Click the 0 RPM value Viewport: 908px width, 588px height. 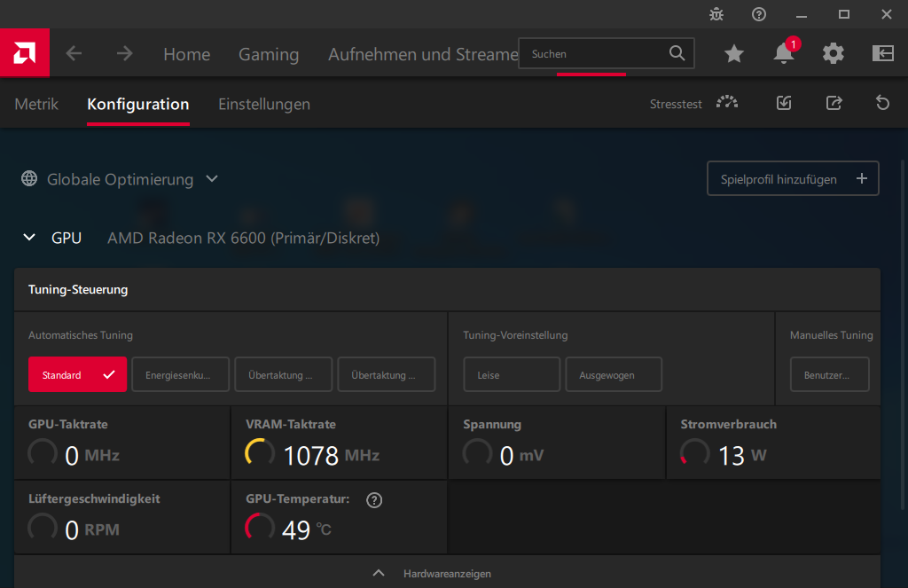[x=92, y=529]
